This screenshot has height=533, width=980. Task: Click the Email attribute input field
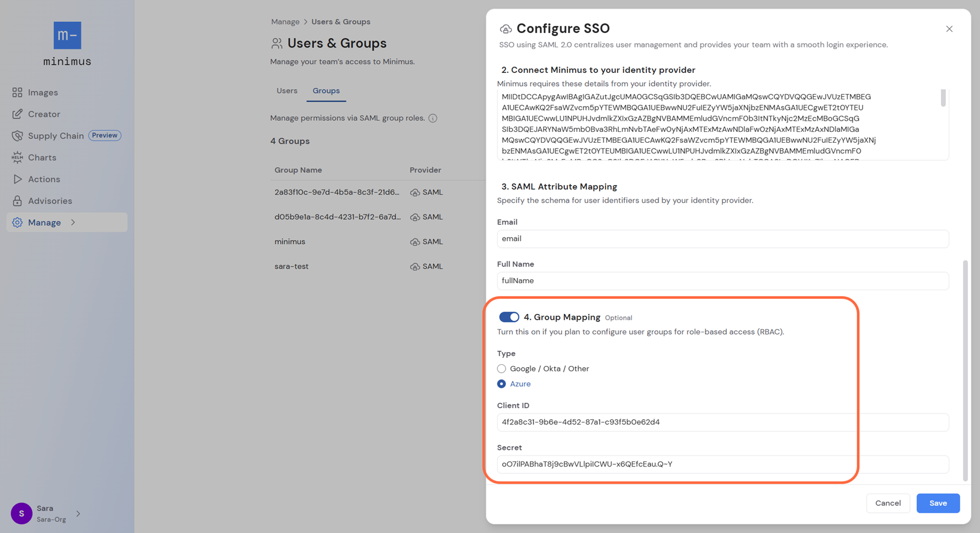pos(723,239)
